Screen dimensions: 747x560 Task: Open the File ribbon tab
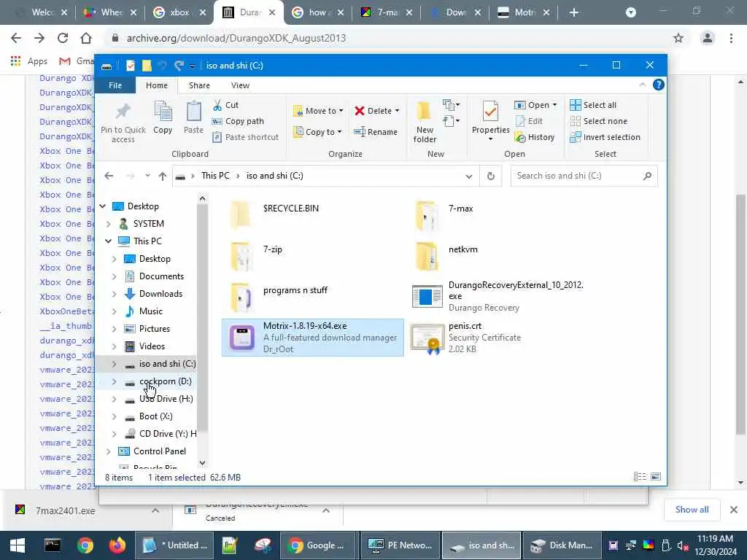pos(115,85)
